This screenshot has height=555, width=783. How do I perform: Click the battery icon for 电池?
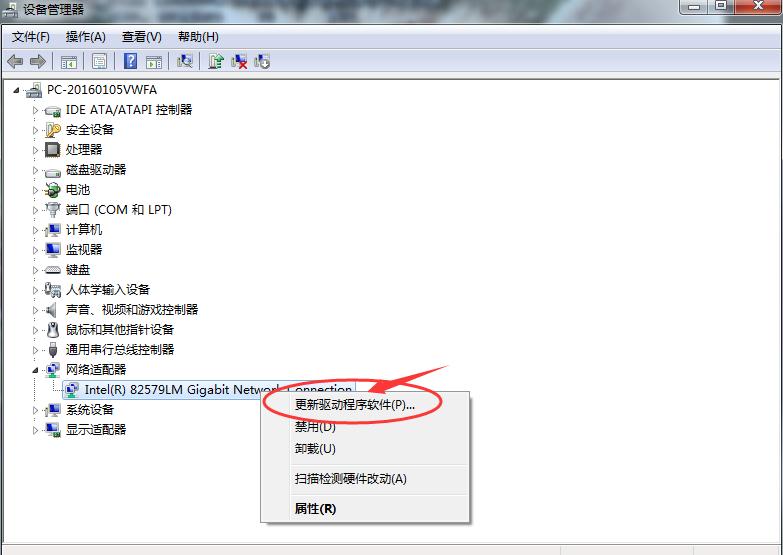tap(52, 190)
